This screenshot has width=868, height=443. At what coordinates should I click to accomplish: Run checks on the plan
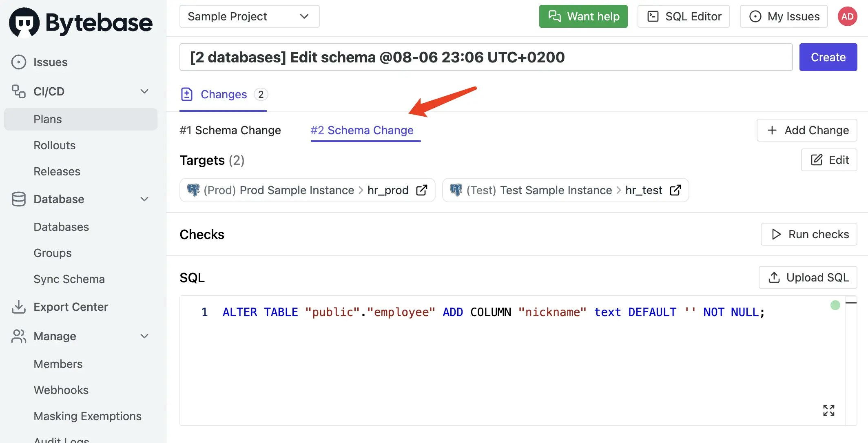pyautogui.click(x=809, y=234)
